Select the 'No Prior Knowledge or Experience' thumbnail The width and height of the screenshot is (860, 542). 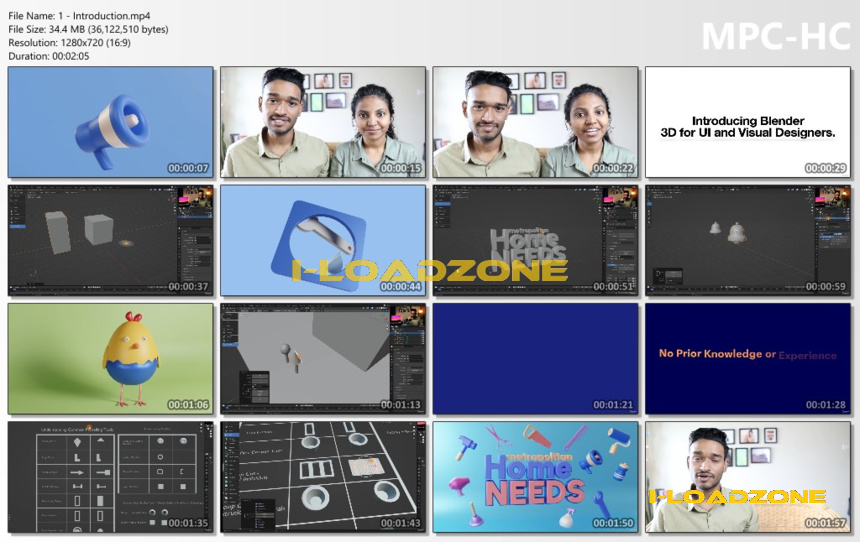[x=748, y=359]
